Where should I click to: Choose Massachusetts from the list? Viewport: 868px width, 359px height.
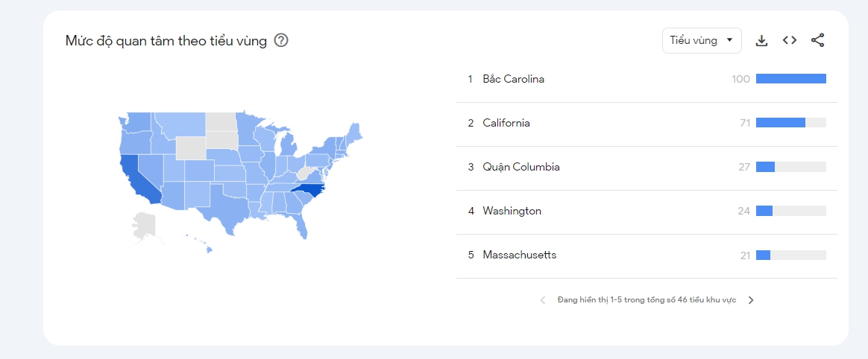519,255
